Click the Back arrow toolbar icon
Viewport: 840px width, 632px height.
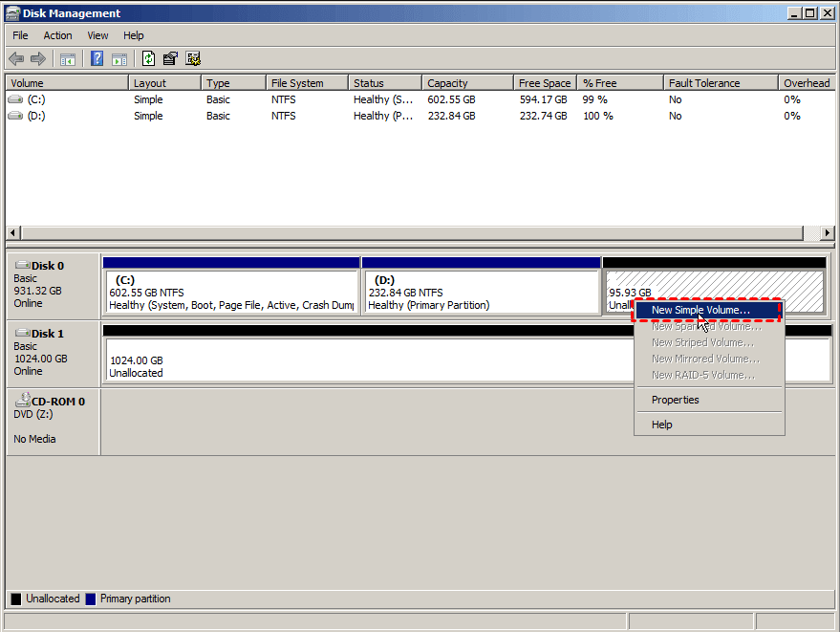point(16,58)
